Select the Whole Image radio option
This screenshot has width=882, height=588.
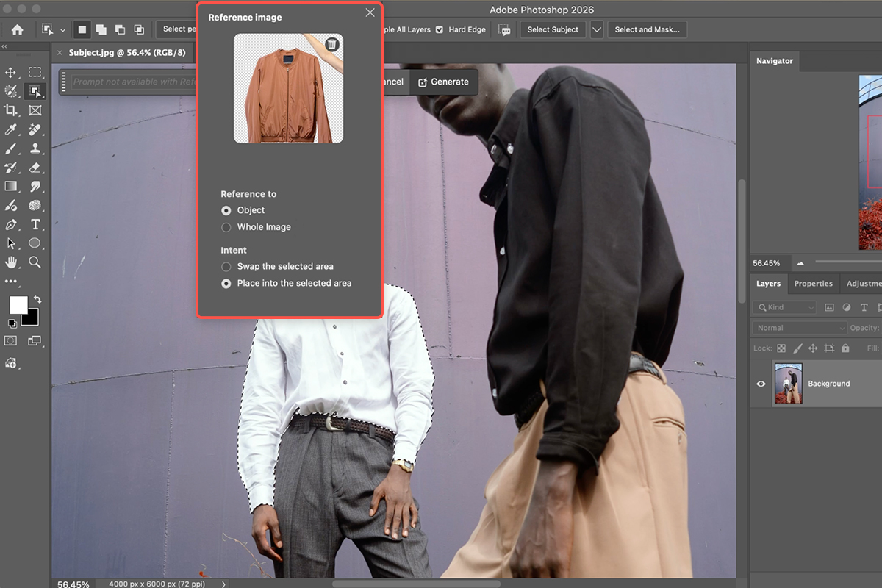coord(226,227)
